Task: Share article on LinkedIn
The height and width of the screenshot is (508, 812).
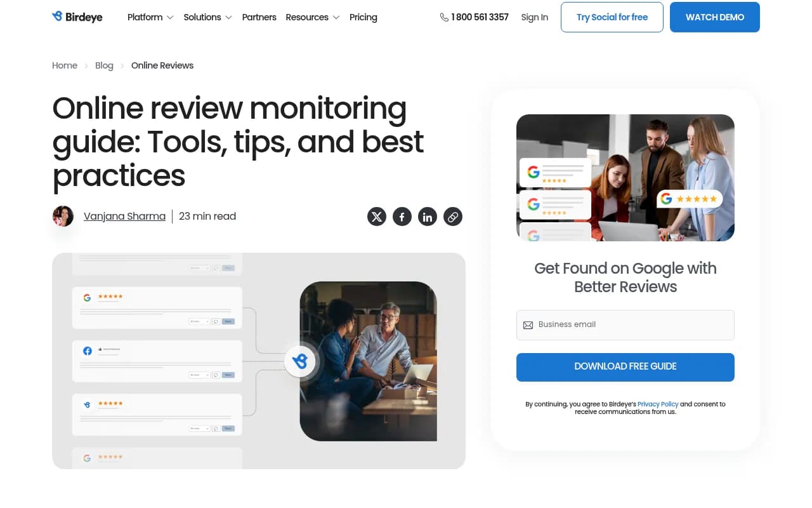Action: [x=428, y=217]
